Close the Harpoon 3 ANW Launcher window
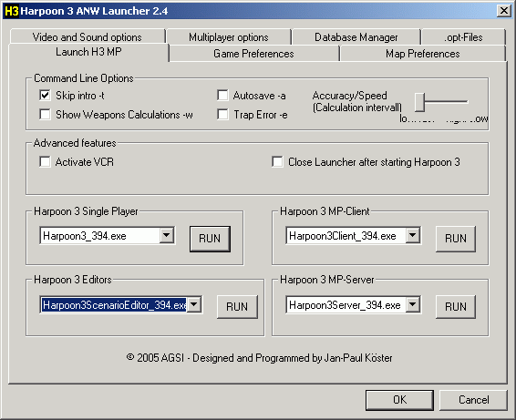 tap(504, 11)
